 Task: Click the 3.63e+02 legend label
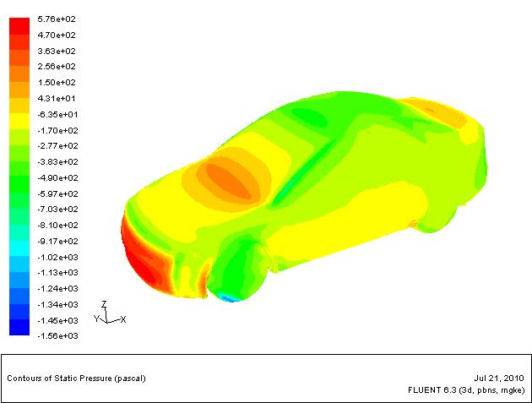click(57, 52)
